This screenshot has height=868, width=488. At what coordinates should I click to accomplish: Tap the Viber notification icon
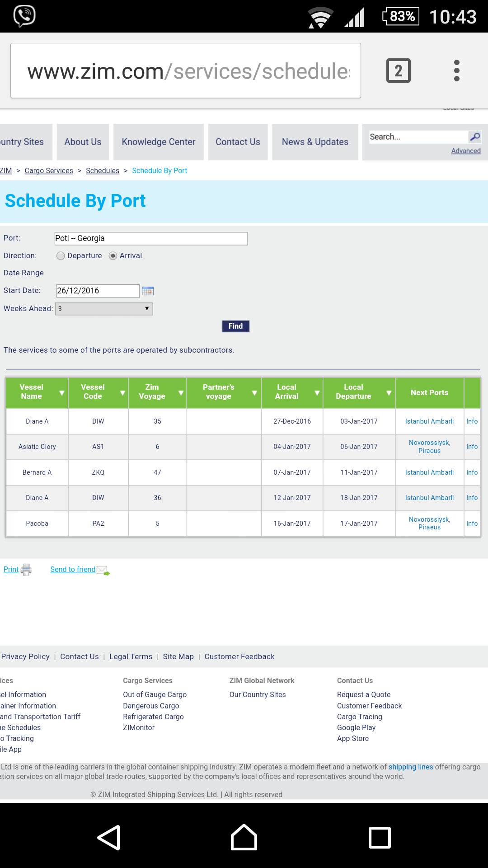(x=24, y=16)
